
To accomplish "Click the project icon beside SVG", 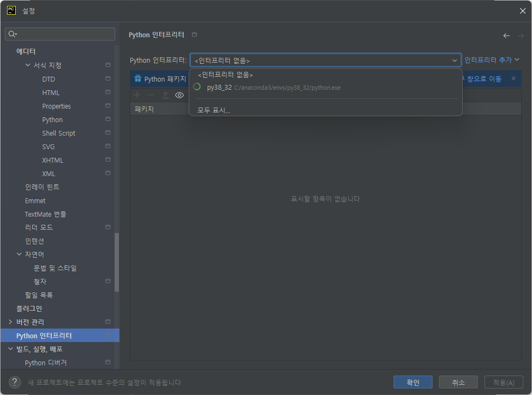I will [x=108, y=146].
